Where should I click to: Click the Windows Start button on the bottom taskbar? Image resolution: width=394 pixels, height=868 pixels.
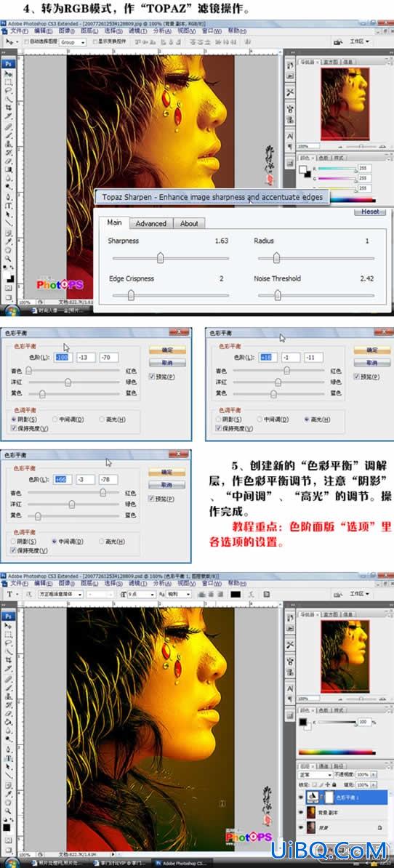coord(11,863)
